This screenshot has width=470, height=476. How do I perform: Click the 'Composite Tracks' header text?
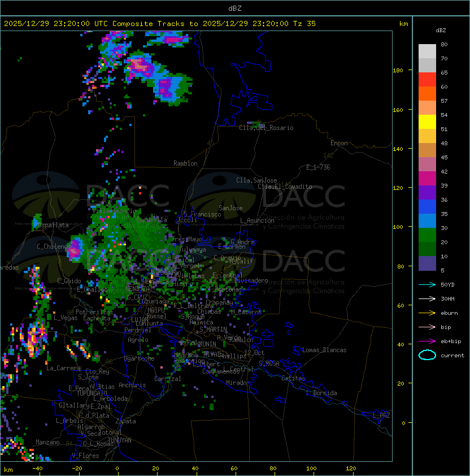(x=149, y=24)
